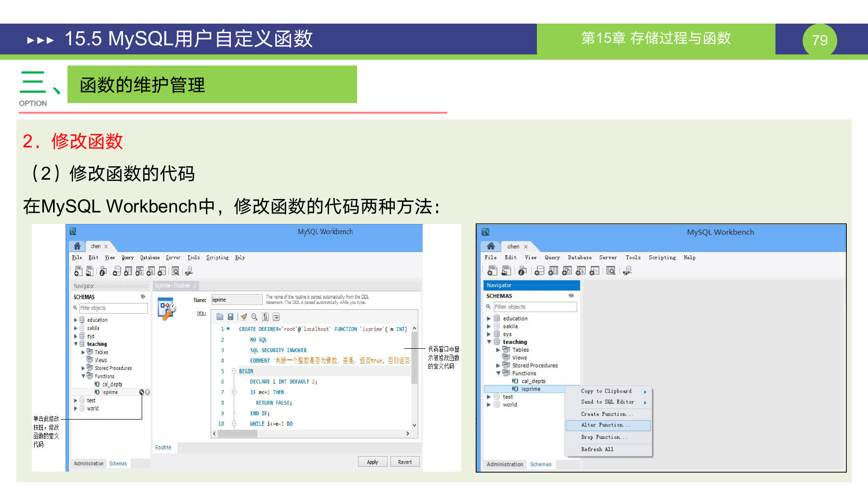Click open SQL script icon in right Workbench

click(x=506, y=270)
